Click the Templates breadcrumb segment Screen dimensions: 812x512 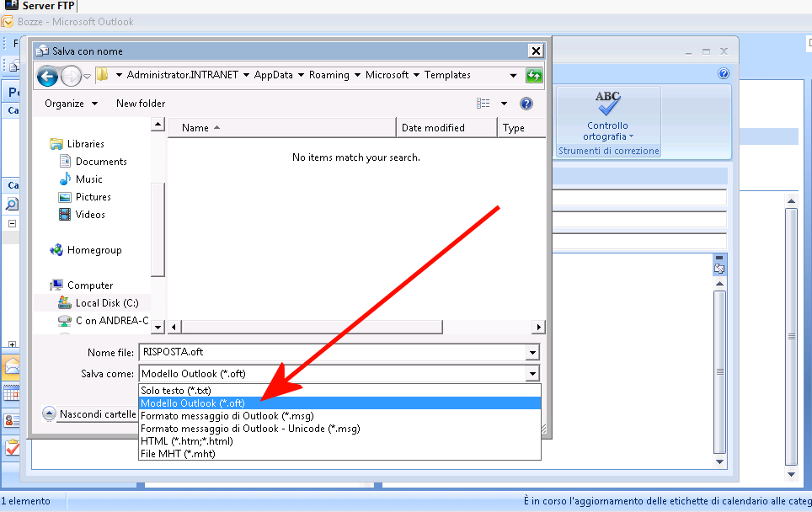447,75
